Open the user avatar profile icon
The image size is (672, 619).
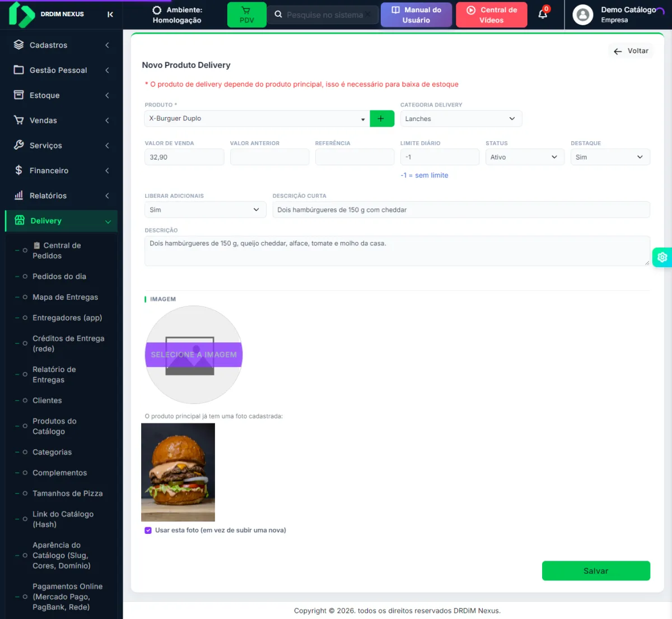(x=583, y=15)
